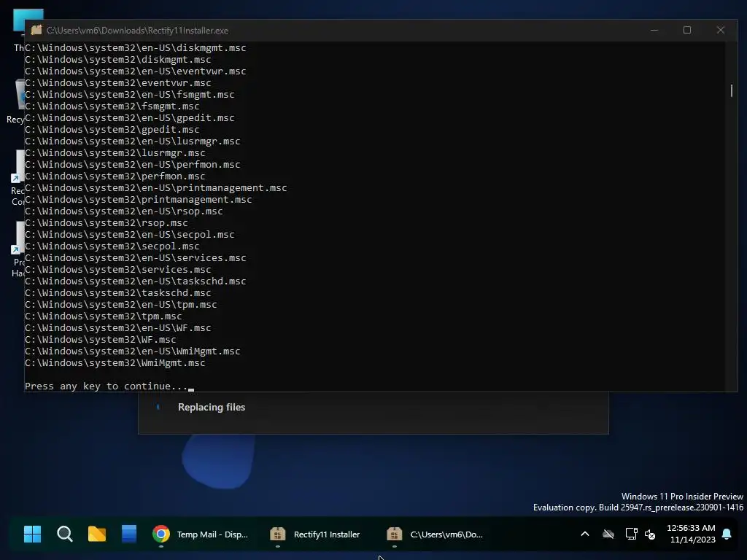Click the line system32\taskschd.msc
747x560 pixels.
click(x=117, y=293)
